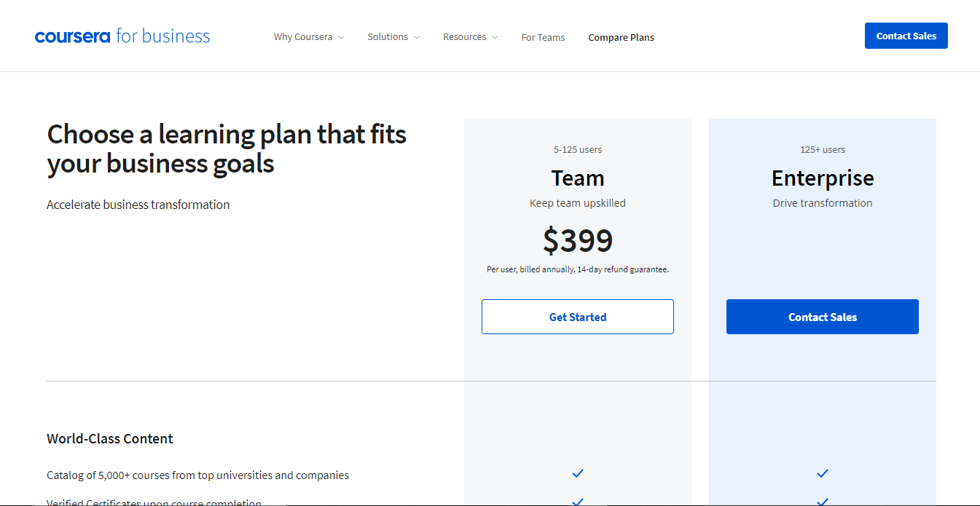Click the chevron arrow beside Resources
Viewport: 980px width, 506px height.
coord(495,37)
